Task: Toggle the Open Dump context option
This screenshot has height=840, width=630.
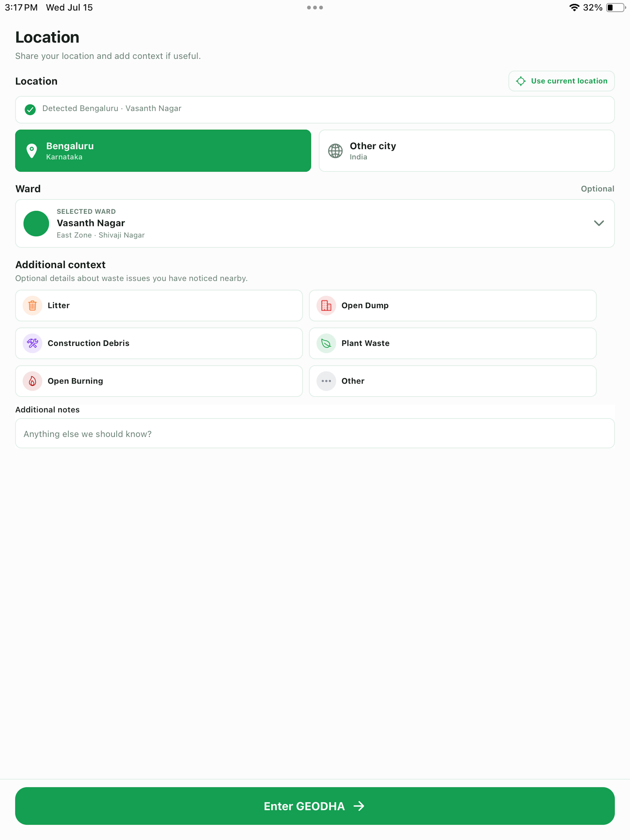Action: 453,306
